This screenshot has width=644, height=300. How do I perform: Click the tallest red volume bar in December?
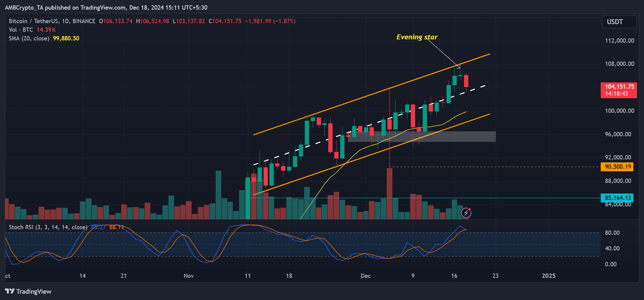tap(390, 193)
